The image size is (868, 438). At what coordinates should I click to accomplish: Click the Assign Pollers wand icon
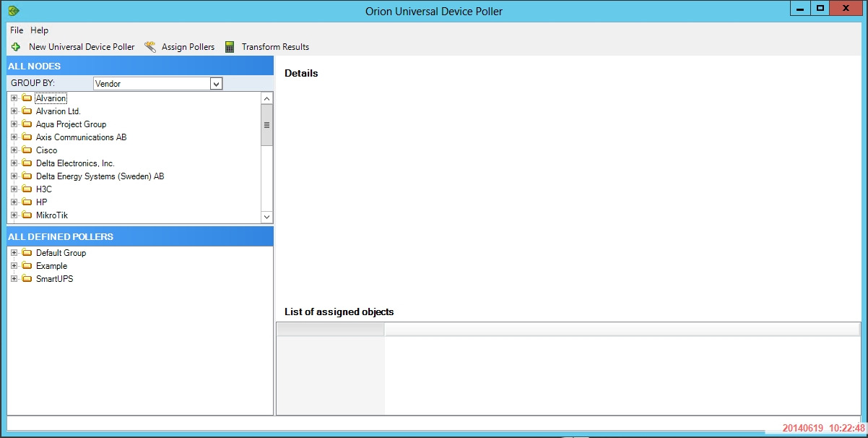[x=150, y=47]
